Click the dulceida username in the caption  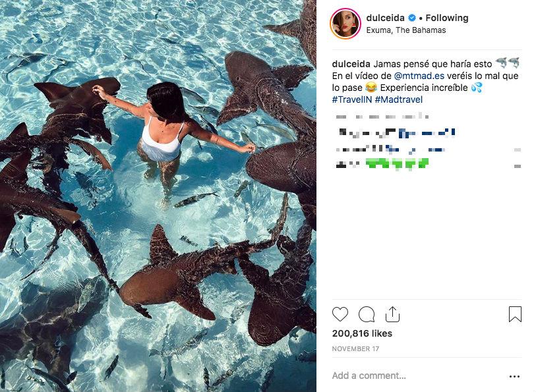pos(351,64)
